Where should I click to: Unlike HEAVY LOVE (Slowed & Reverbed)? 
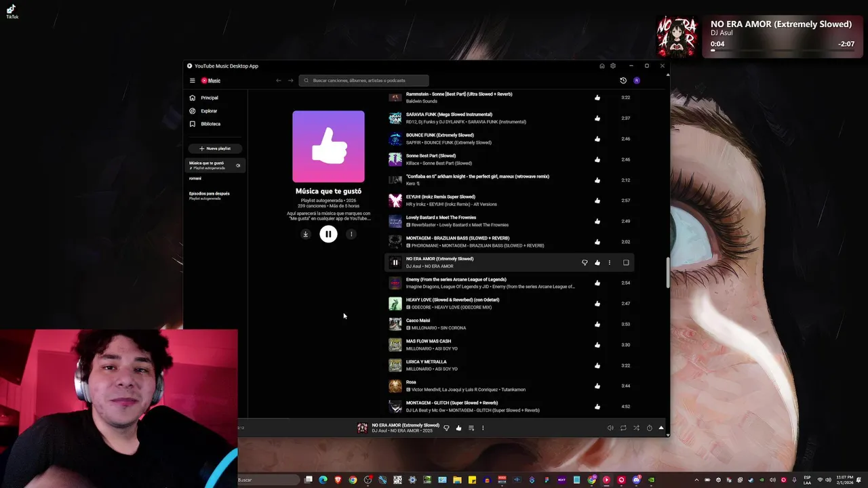(x=597, y=304)
